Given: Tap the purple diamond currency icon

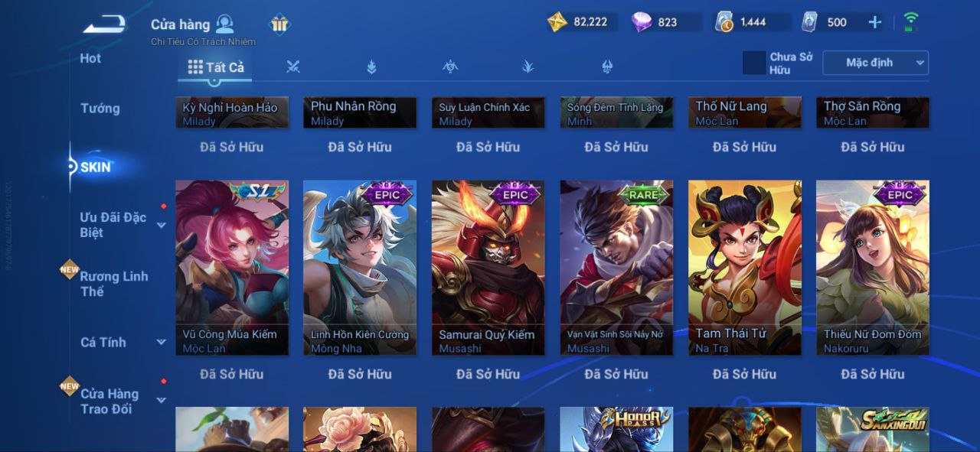Looking at the screenshot, I should pyautogui.click(x=642, y=22).
